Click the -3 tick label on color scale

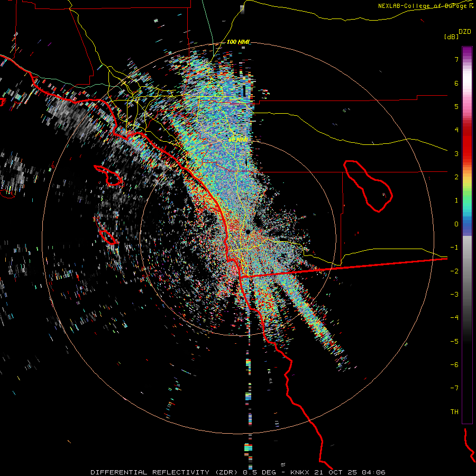click(x=454, y=295)
